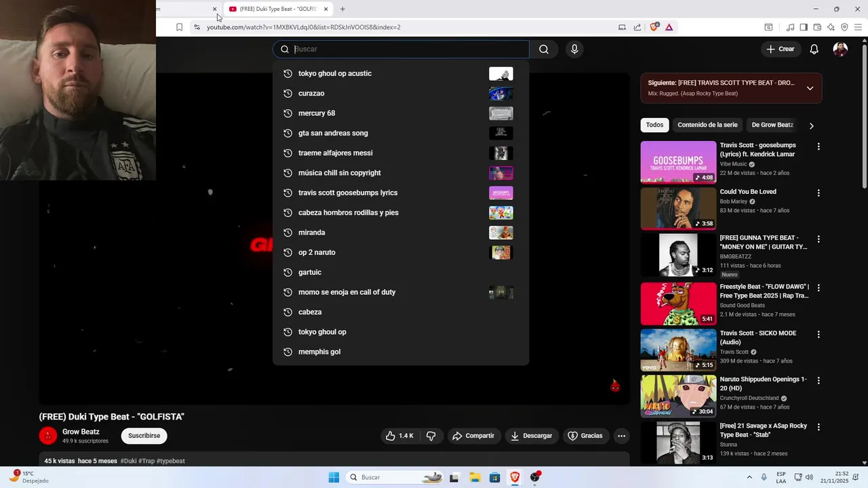This screenshot has height=488, width=868.
Task: Choose 'travis scott goosebumps lyrics' suggestion
Action: [x=400, y=192]
